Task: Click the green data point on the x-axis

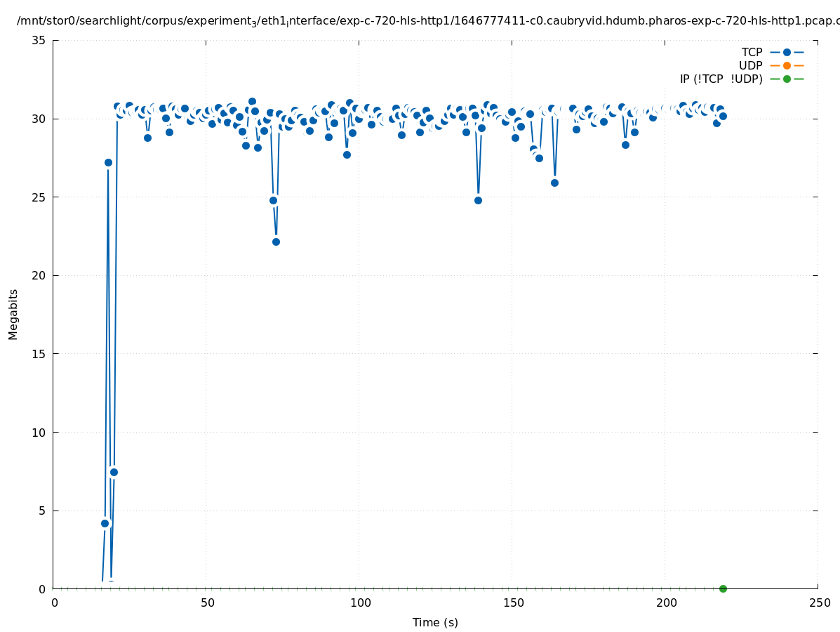Action: [723, 588]
